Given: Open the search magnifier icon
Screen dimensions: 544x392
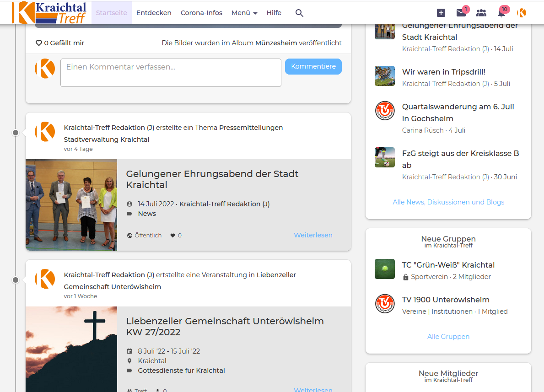Looking at the screenshot, I should click(299, 13).
